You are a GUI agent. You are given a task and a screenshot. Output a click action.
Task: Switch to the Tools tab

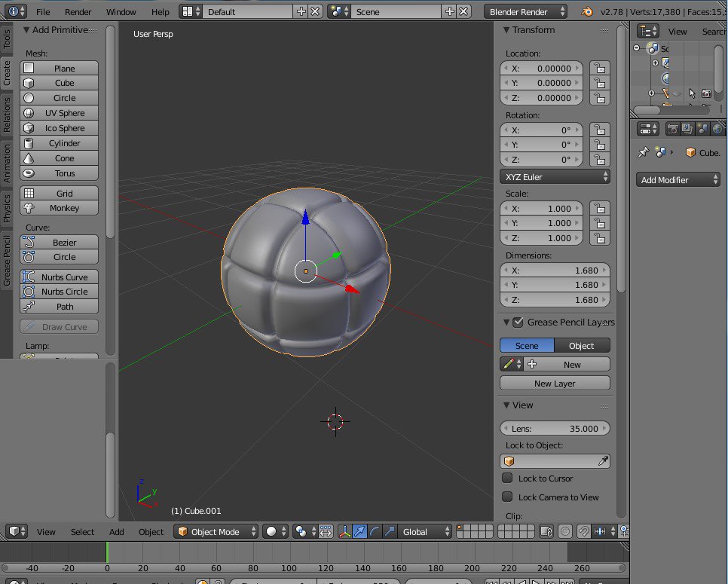[x=7, y=39]
